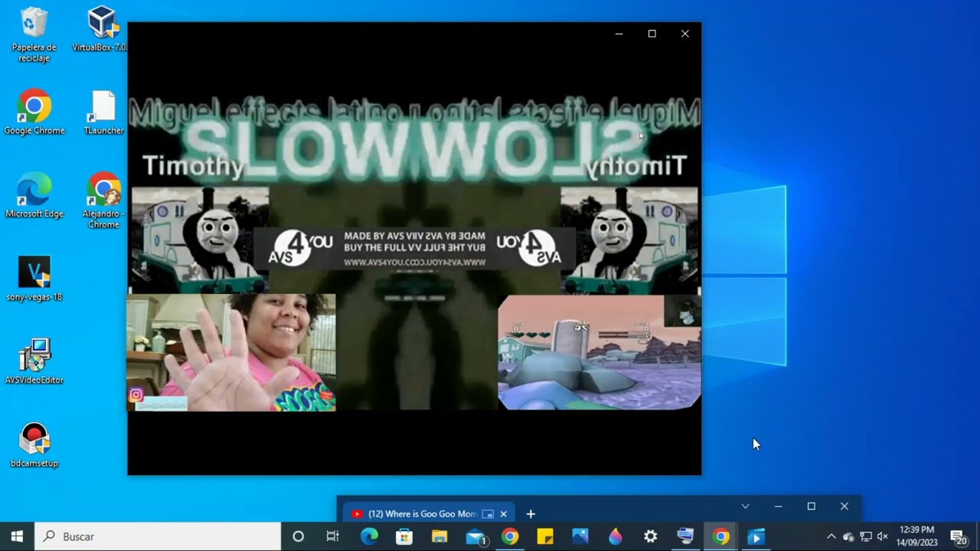This screenshot has height=551, width=980.
Task: Open the Movies & TV player taskbar icon
Action: pos(756,536)
